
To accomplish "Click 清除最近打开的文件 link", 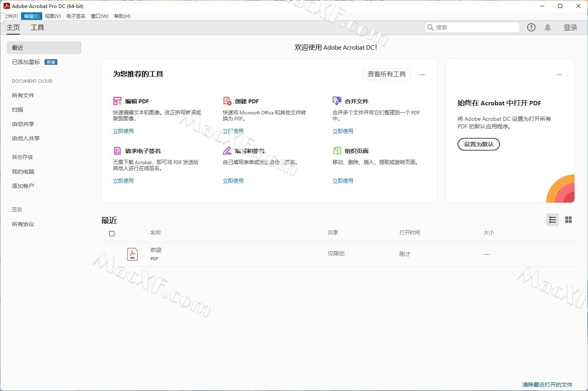I will coord(547,385).
